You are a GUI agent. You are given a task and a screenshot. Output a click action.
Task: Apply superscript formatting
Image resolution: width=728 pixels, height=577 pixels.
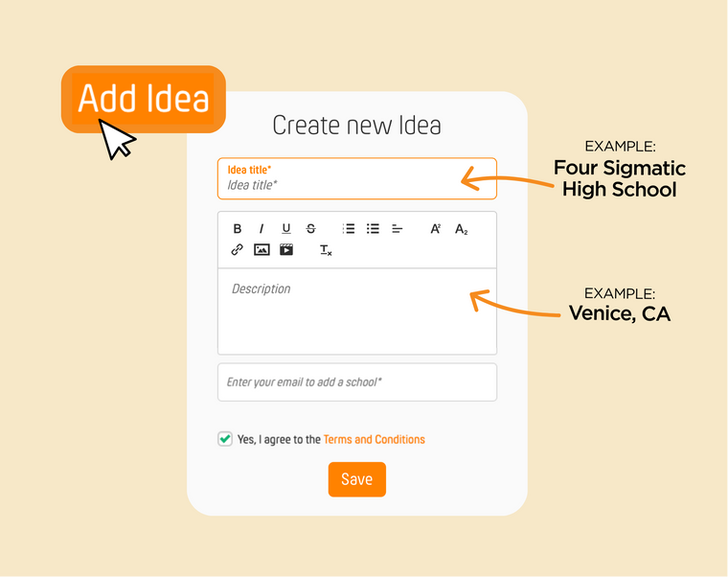[435, 229]
